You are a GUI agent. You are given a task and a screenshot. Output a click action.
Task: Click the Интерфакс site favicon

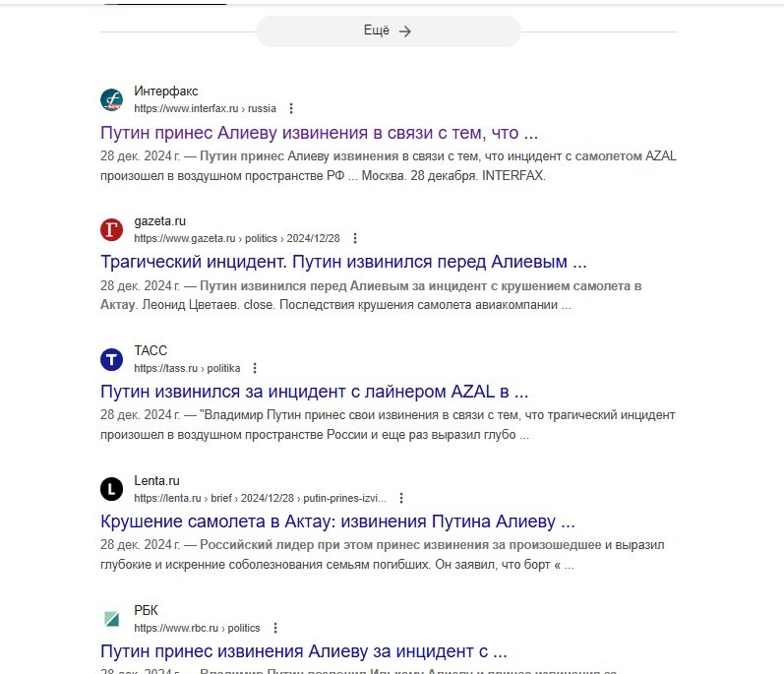(111, 99)
